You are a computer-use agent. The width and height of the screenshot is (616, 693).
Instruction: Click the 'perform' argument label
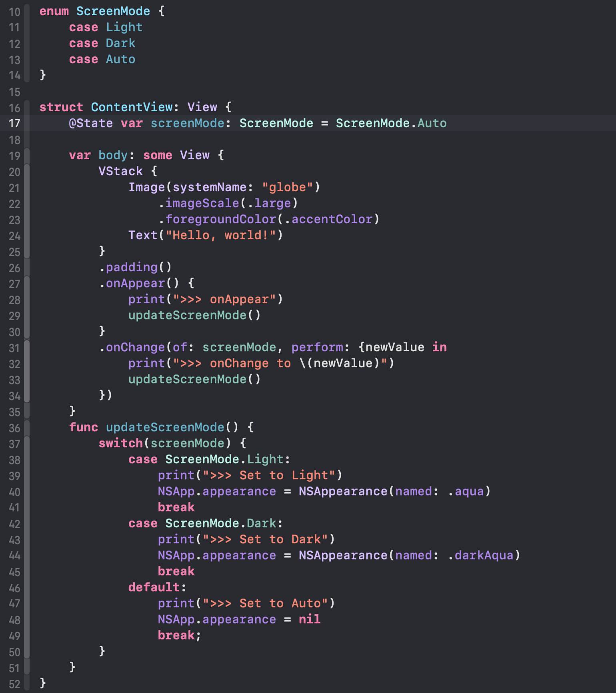317,347
